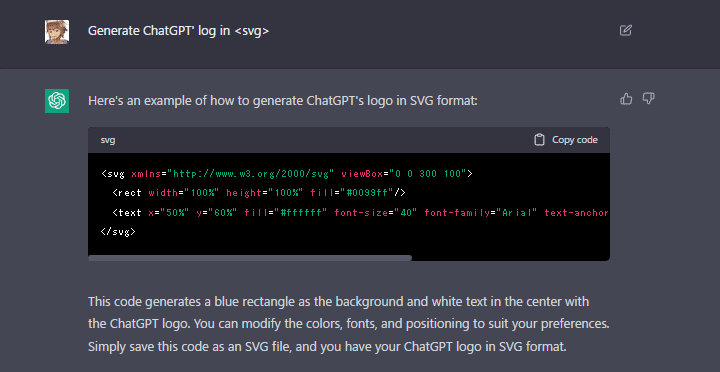Click the empty scrollbar track beside thumb
The image size is (720, 372).
(x=511, y=258)
